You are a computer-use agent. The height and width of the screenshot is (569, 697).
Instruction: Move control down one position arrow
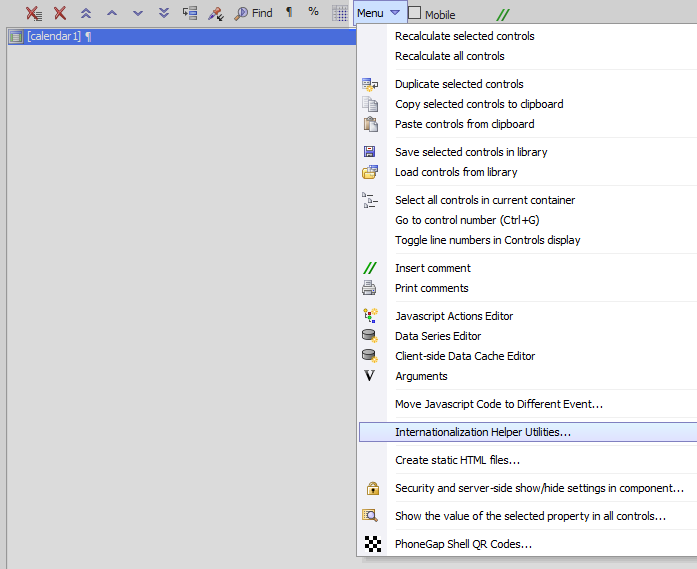(x=138, y=13)
